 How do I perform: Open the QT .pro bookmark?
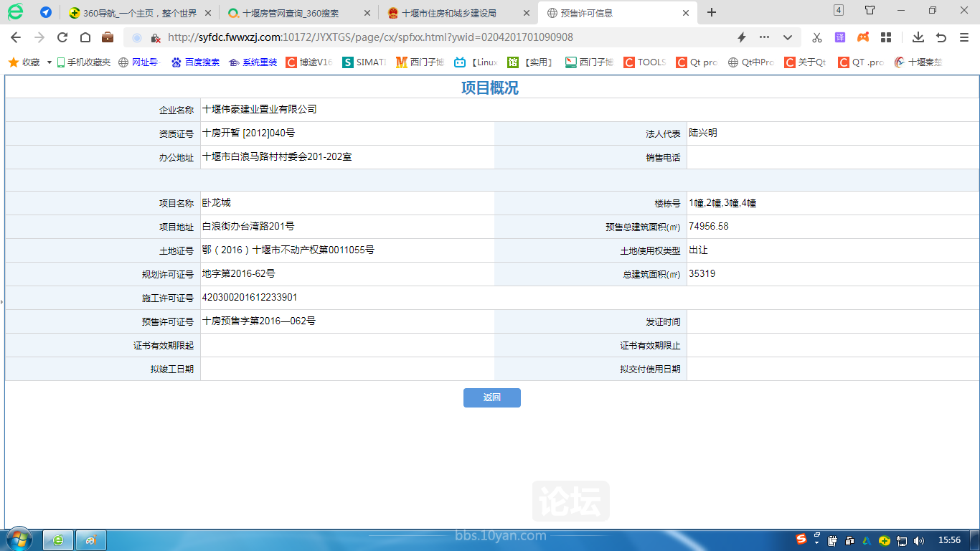coord(861,62)
